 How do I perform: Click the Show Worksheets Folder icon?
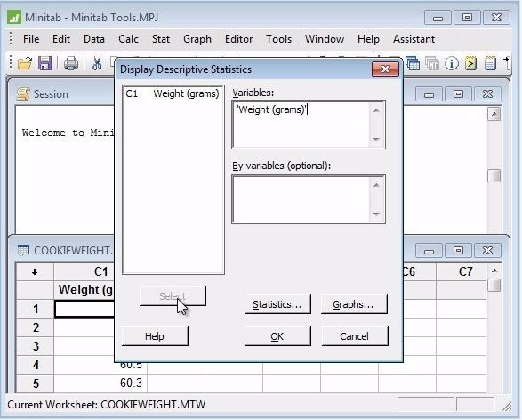pyautogui.click(x=413, y=63)
